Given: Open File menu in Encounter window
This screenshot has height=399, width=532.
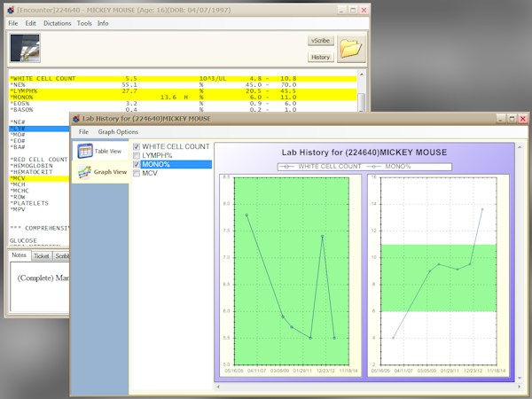Looking at the screenshot, I should click(x=13, y=23).
